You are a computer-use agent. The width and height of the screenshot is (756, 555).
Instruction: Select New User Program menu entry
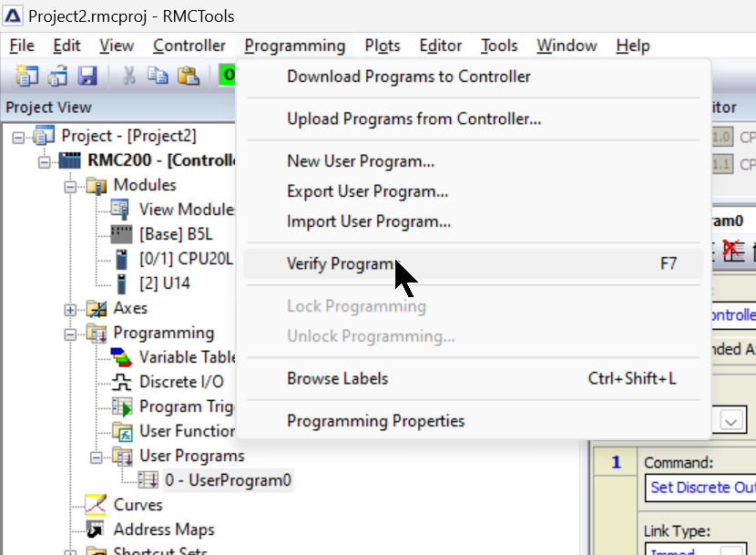(x=474, y=161)
